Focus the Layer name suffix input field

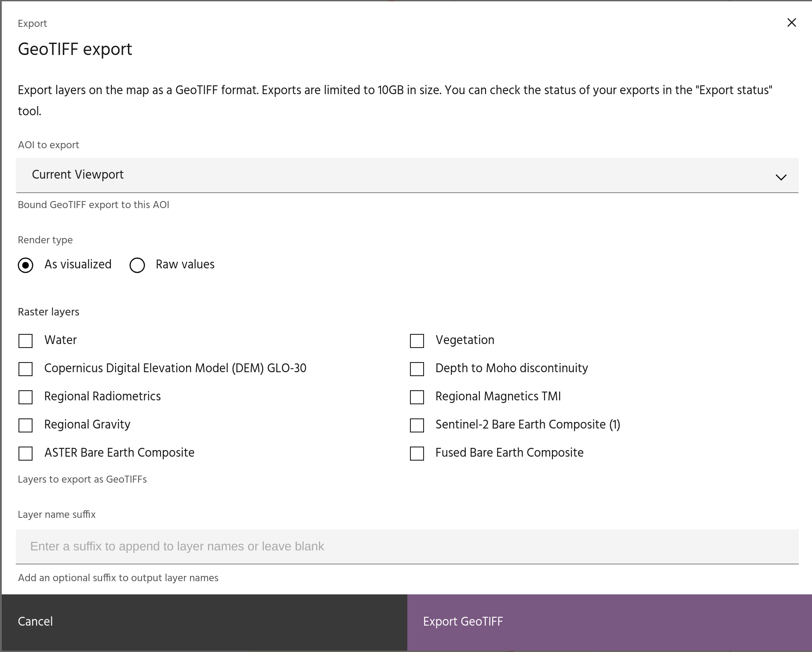pos(406,546)
